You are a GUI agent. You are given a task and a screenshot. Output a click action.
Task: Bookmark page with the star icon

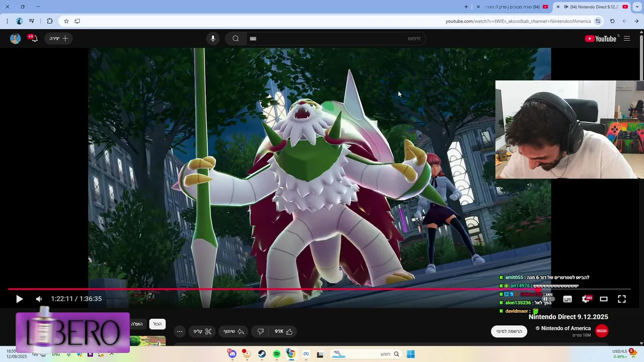click(x=66, y=21)
